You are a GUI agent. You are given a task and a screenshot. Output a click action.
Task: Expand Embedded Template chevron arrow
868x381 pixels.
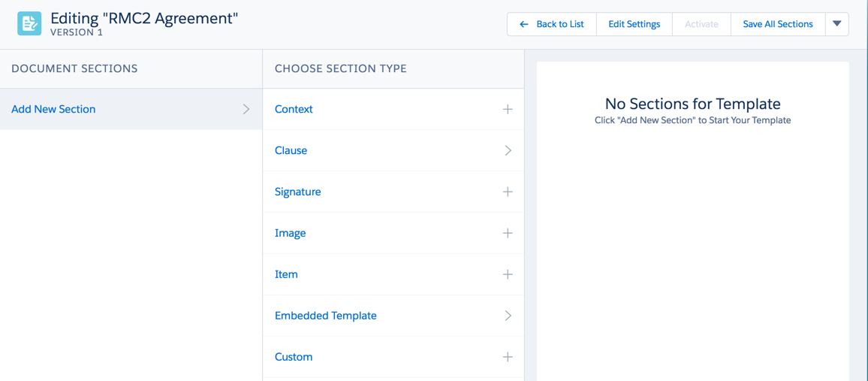(508, 316)
